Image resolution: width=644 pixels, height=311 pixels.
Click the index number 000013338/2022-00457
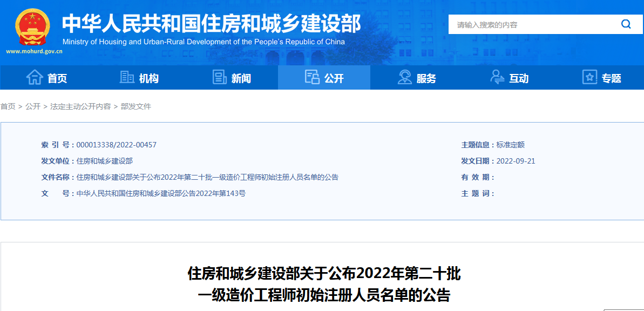coord(117,145)
